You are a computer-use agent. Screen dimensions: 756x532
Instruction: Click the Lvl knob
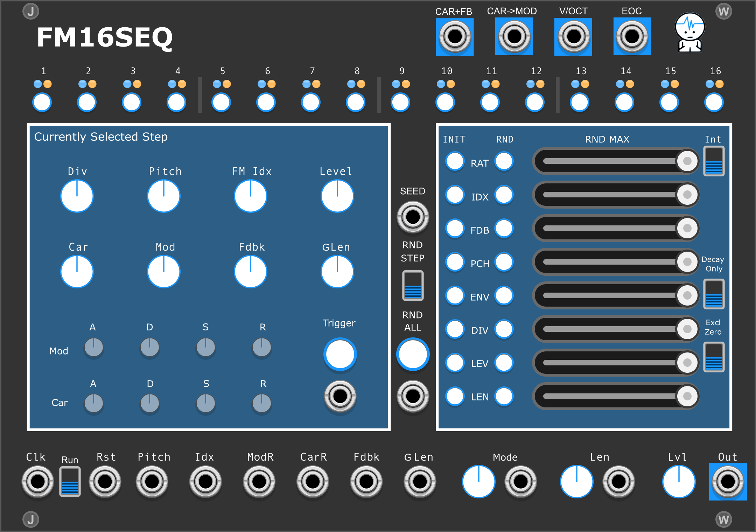pyautogui.click(x=679, y=482)
